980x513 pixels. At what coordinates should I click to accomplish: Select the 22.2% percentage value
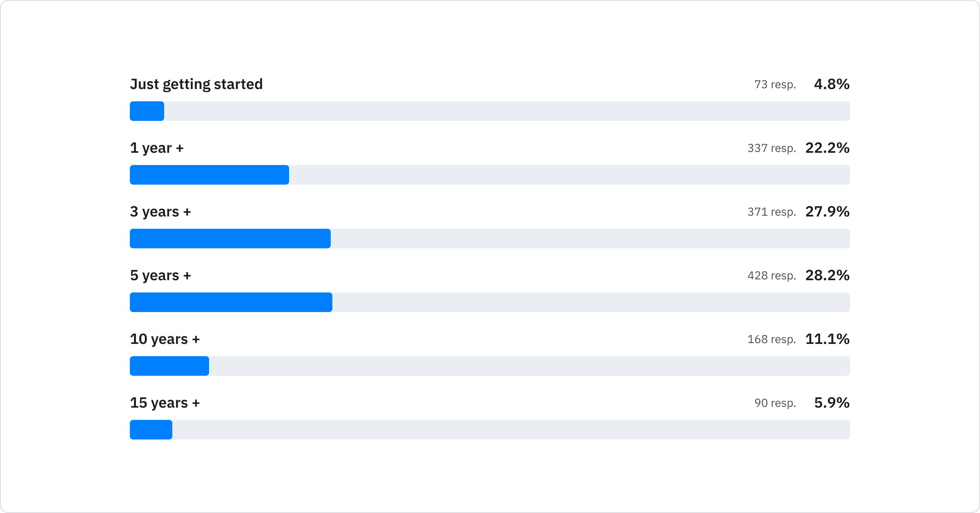point(827,148)
